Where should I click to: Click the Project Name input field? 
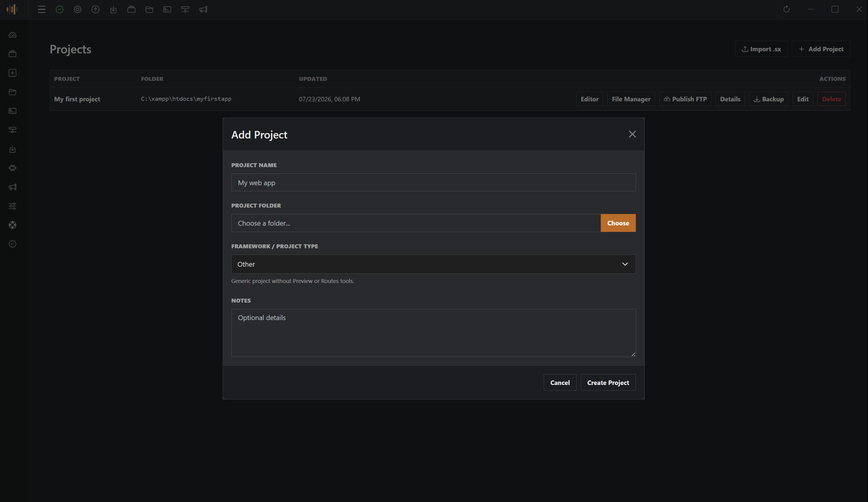[x=433, y=183]
